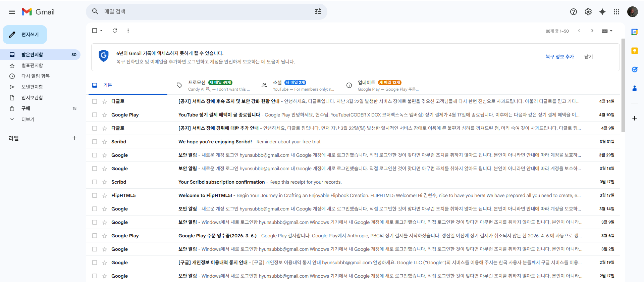Click the mail list vertical scrollbar
Image resolution: width=644 pixels, height=282 pixels.
point(623,86)
